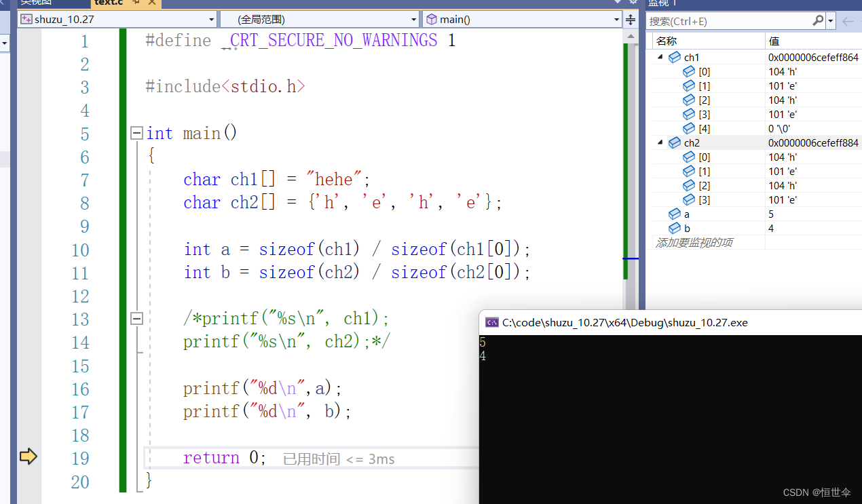Click 添加要监视的项 to add watch
The height and width of the screenshot is (504, 862).
coord(694,243)
